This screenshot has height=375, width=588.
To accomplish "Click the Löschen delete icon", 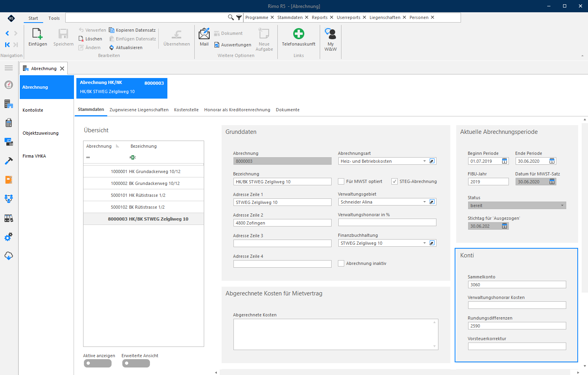I will pos(81,39).
